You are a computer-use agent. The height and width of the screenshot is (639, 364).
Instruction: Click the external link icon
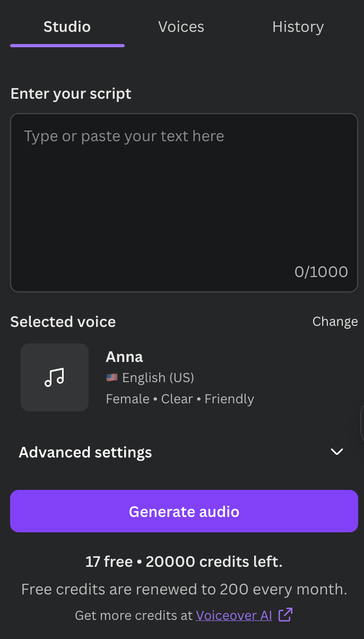pos(285,615)
